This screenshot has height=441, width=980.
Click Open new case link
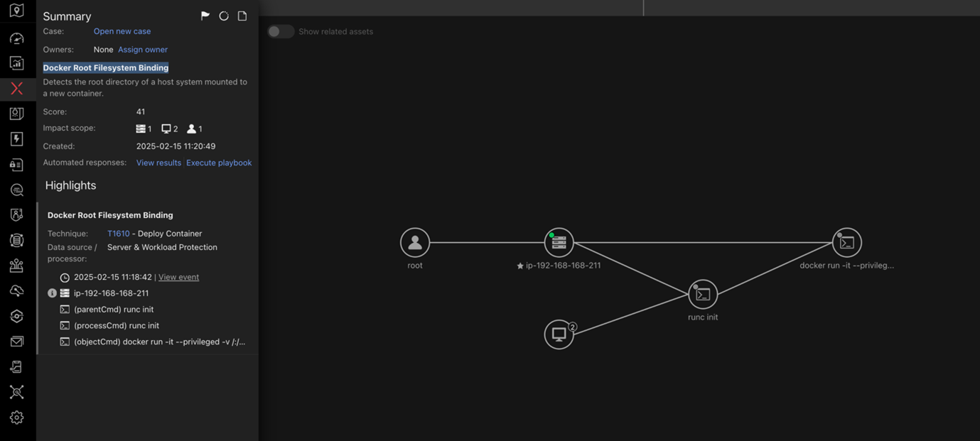tap(122, 31)
